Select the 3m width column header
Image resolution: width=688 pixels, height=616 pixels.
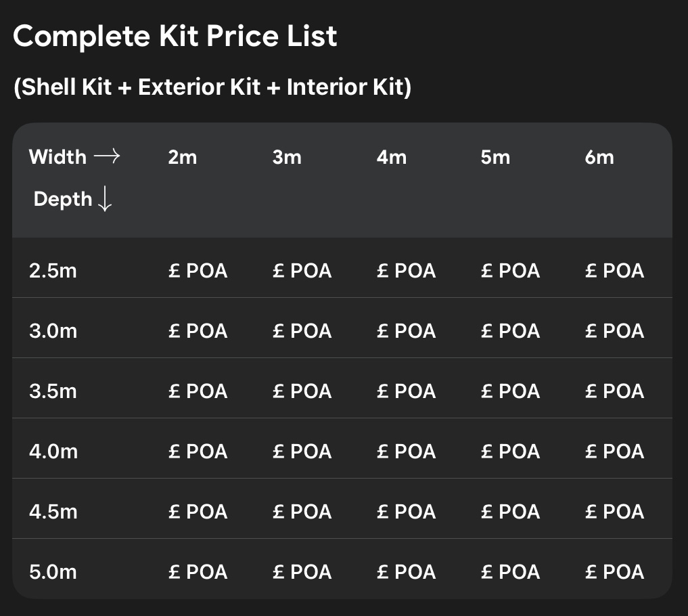click(x=287, y=157)
